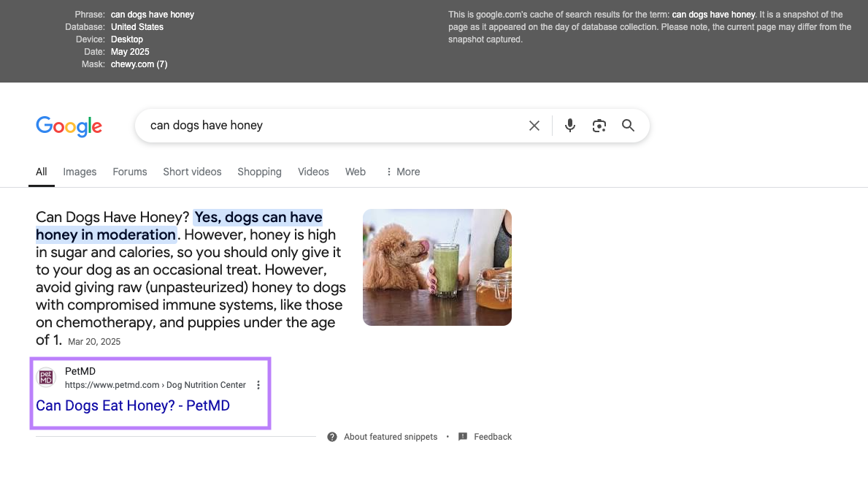This screenshot has height=477, width=868.
Task: Clear the search query with the X icon
Action: pyautogui.click(x=534, y=125)
